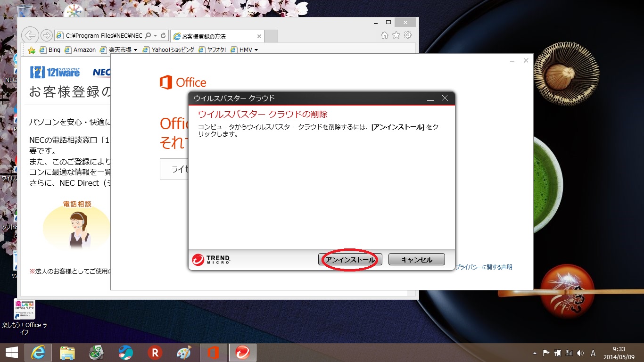Show hidden system tray icons

[535, 353]
